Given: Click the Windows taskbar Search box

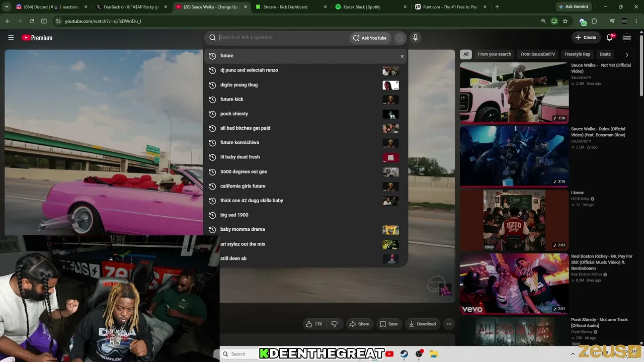Looking at the screenshot, I should point(239,354).
